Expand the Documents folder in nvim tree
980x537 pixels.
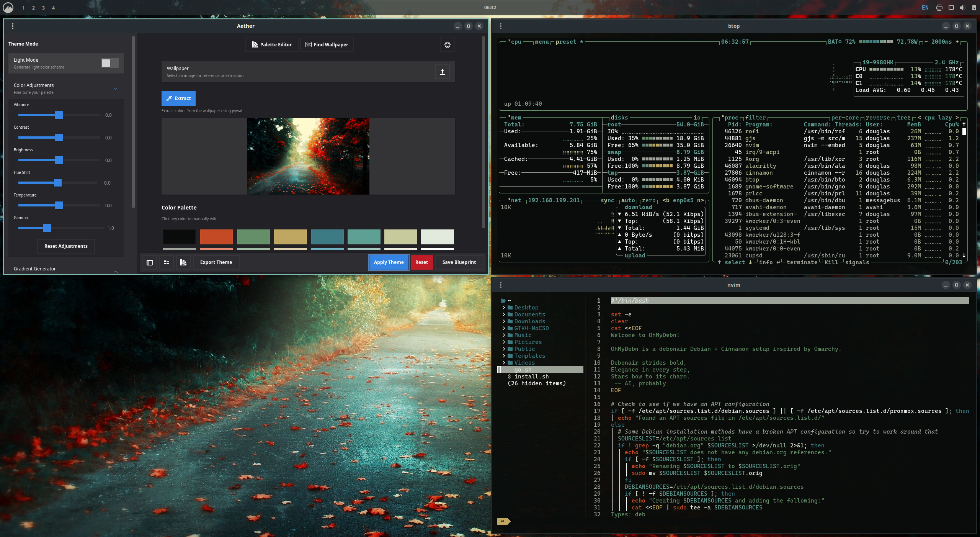(x=529, y=314)
